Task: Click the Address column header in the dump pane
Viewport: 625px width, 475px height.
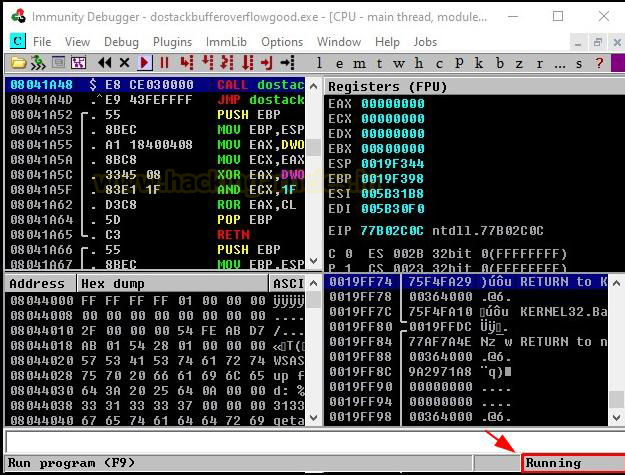Action: click(x=40, y=283)
